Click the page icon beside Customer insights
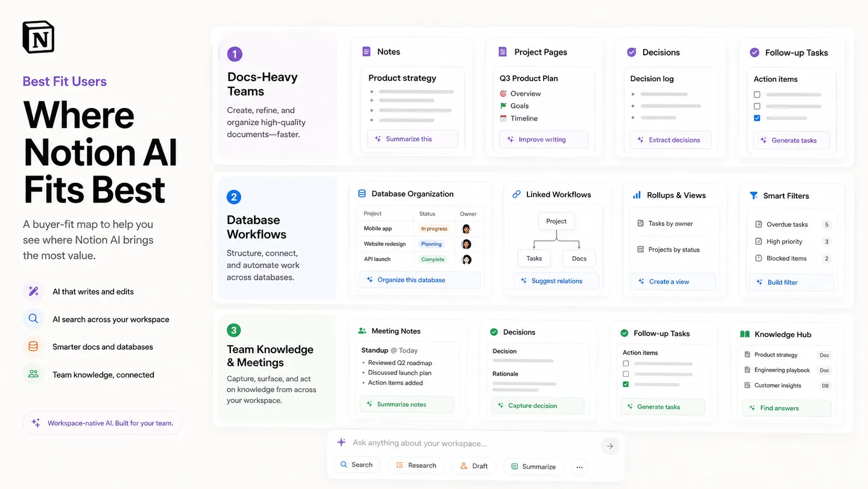This screenshot has height=489, width=868. (x=748, y=386)
